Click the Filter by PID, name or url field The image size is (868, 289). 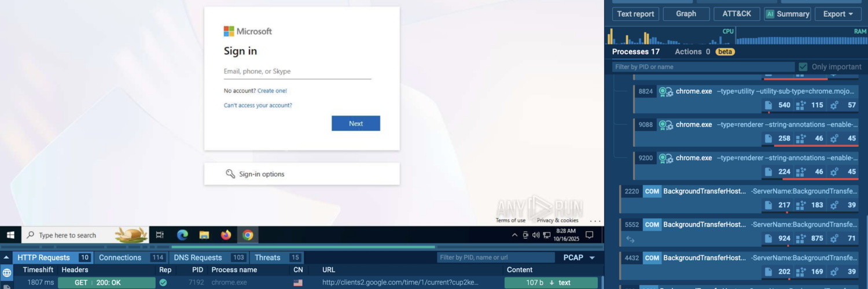495,258
